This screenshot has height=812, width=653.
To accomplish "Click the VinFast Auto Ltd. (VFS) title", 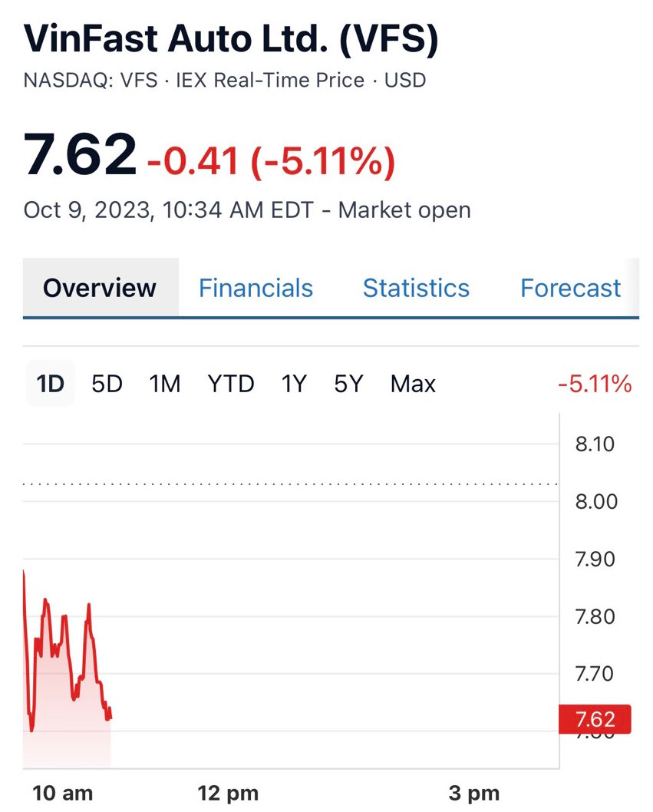I will (231, 40).
